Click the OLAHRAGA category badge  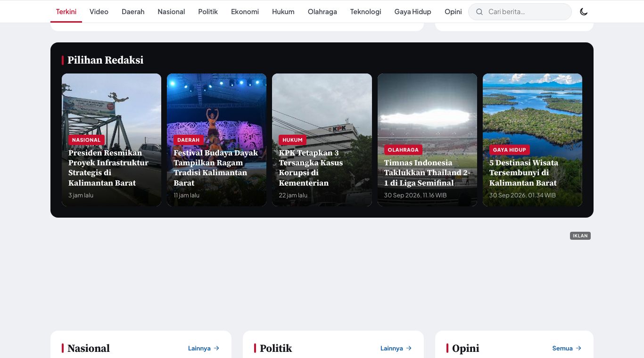[403, 150]
